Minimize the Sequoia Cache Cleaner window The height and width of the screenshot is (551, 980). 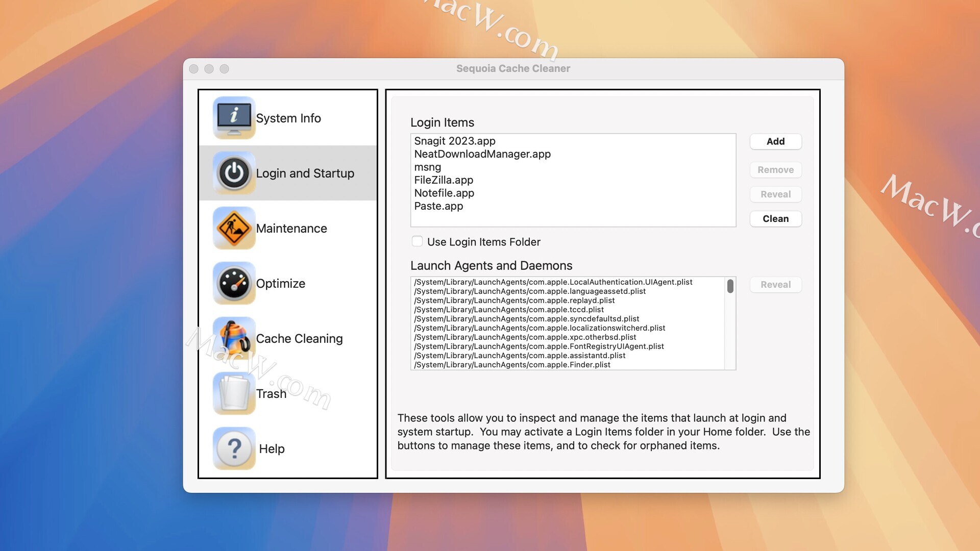tap(209, 69)
